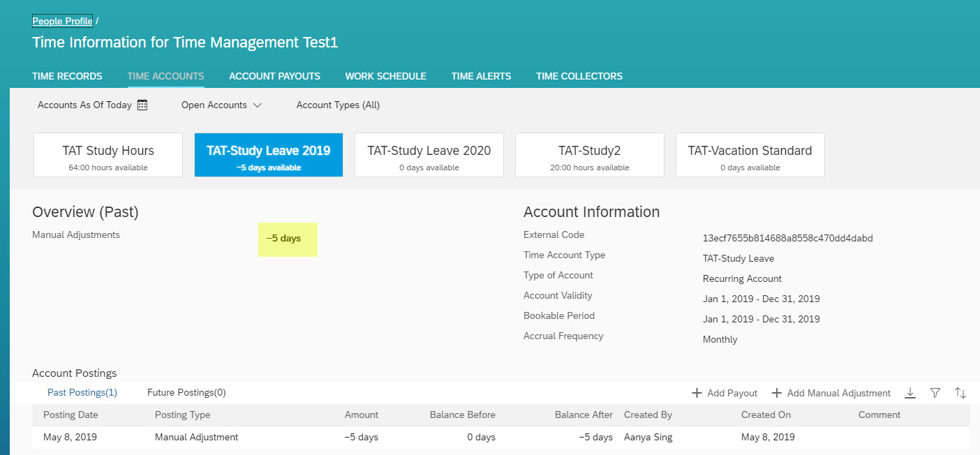Open the TIME ALERTS tab

[481, 76]
